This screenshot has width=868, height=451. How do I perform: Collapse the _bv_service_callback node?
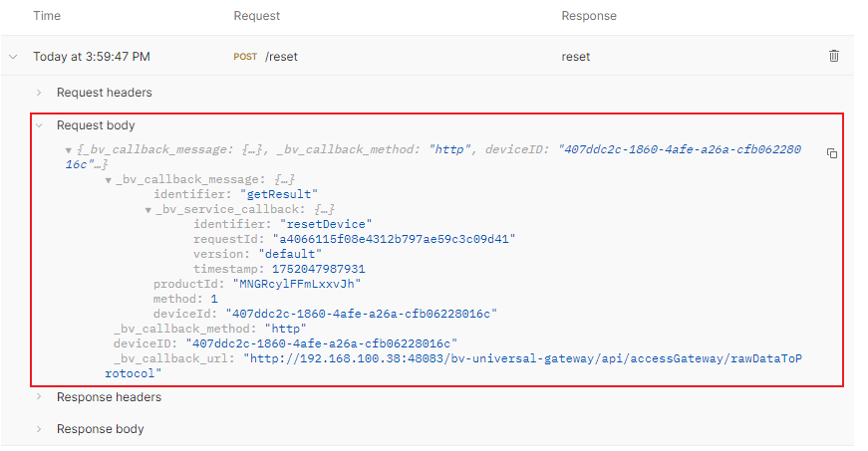148,210
